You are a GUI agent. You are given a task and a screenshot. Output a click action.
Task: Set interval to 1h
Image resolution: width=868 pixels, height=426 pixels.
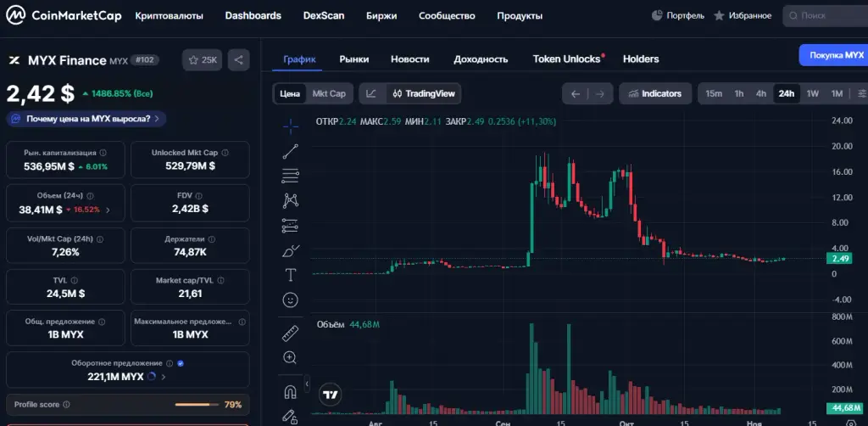[739, 93]
